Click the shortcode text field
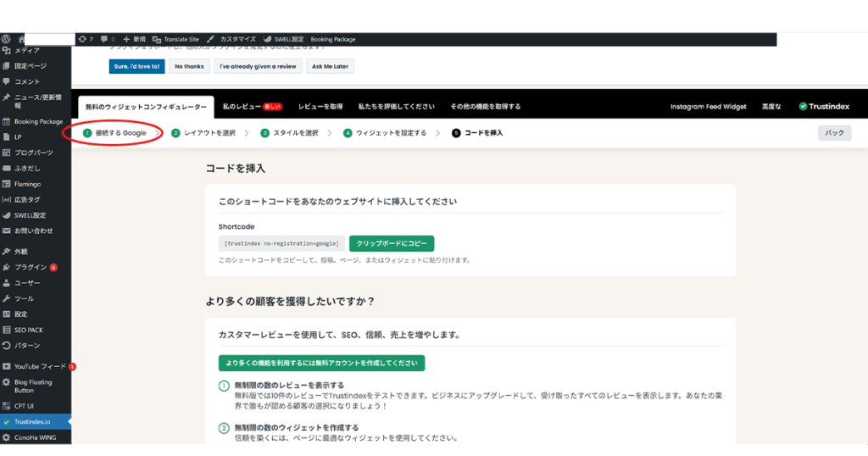Viewport: 868px width, 456px height. (x=281, y=243)
